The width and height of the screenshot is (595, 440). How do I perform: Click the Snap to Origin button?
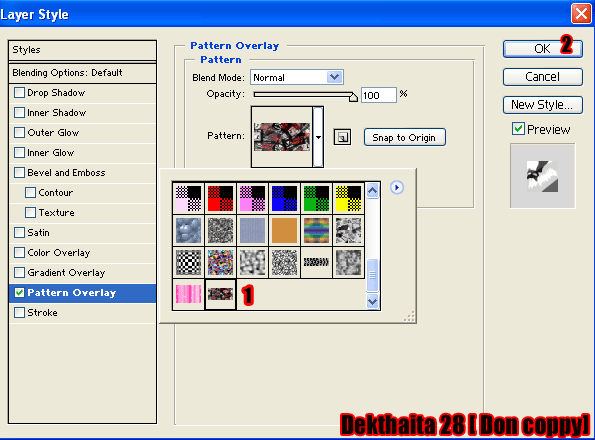tap(405, 137)
